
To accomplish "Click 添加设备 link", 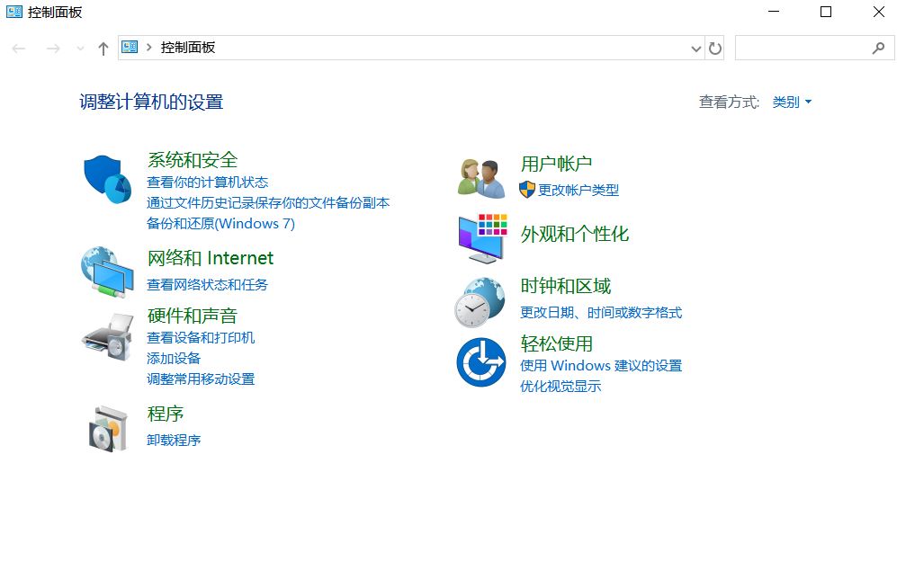I will click(x=174, y=359).
